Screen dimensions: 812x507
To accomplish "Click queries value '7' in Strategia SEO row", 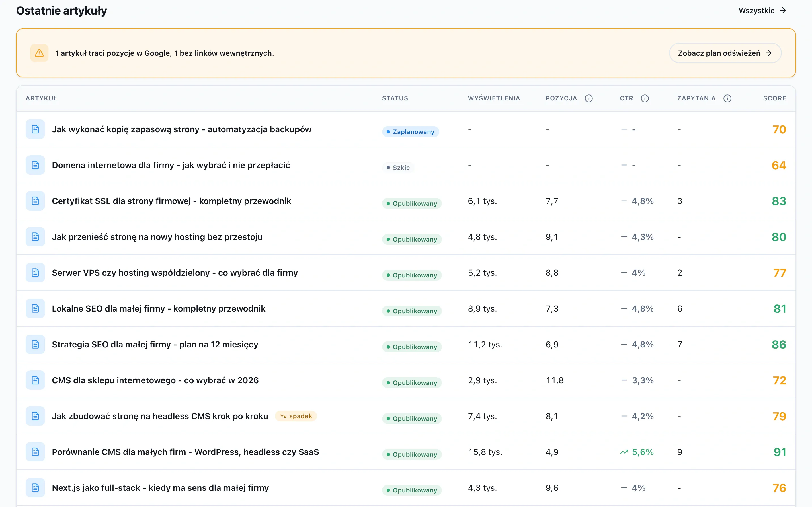I will [680, 344].
